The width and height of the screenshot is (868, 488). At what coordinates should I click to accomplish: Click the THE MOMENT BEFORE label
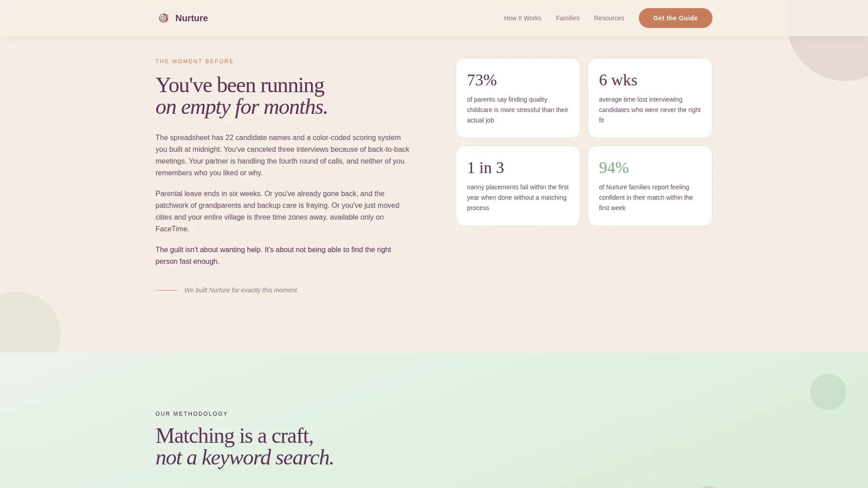point(194,61)
